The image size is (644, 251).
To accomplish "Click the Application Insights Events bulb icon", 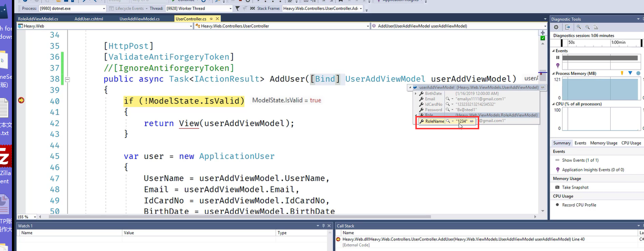I will coord(558,169).
